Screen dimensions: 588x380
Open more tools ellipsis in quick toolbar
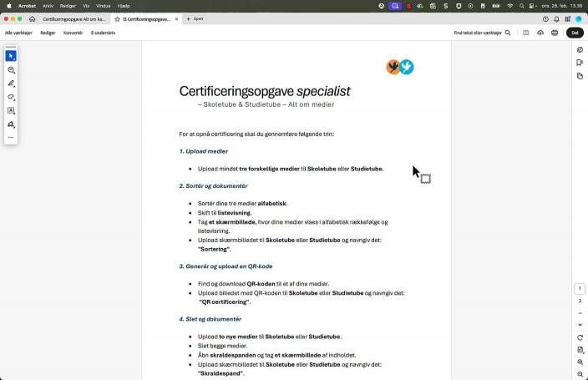(x=11, y=137)
